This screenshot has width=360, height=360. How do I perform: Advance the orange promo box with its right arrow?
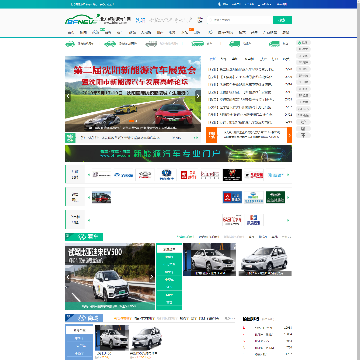(x=289, y=135)
